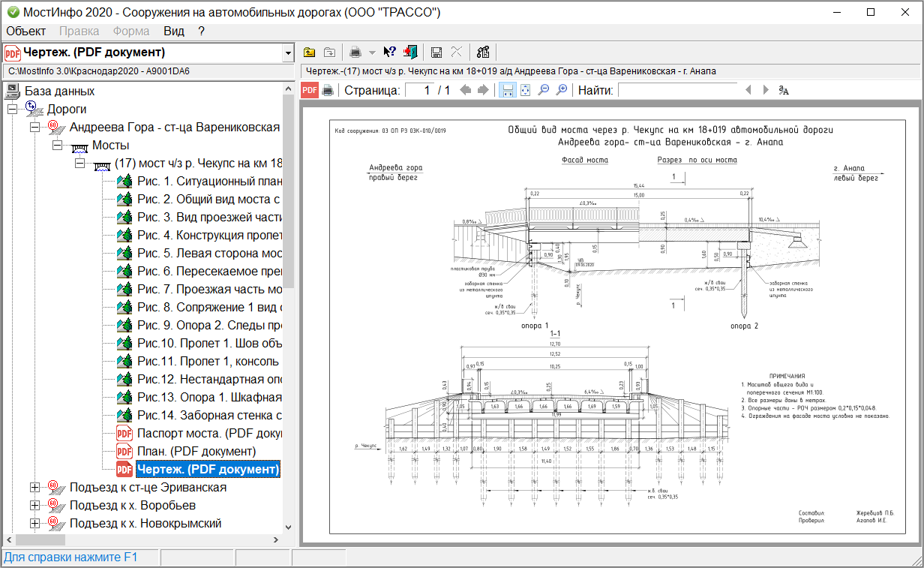Click the folder-up icon in the top toolbar
Image resolution: width=924 pixels, height=568 pixels.
click(x=309, y=52)
